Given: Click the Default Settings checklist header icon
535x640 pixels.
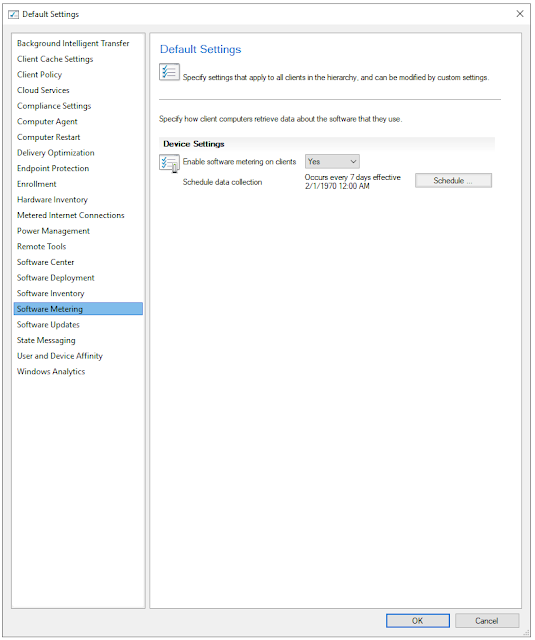Looking at the screenshot, I should click(x=169, y=72).
